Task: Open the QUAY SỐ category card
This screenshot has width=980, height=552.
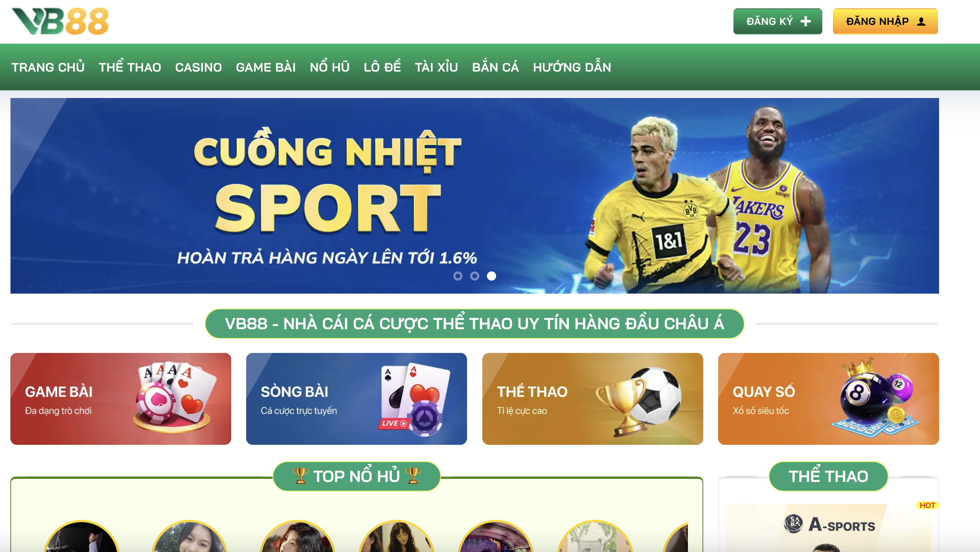Action: pyautogui.click(x=828, y=399)
